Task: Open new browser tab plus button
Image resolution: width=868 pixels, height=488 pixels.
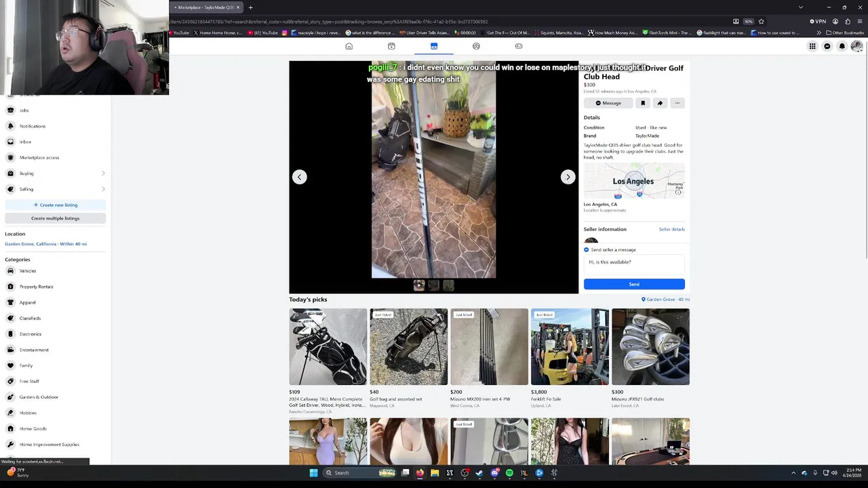Action: [x=250, y=7]
